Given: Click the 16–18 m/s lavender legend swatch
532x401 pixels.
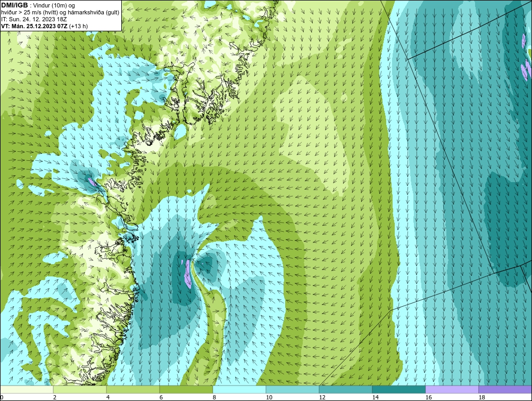Looking at the screenshot, I should (x=452, y=389).
